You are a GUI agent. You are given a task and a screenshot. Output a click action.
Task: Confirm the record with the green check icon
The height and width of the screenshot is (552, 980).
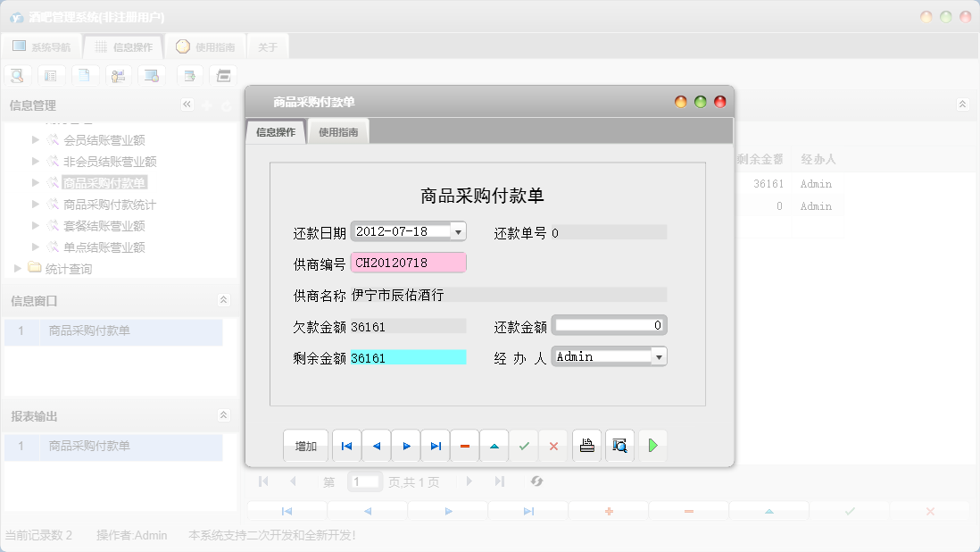(524, 446)
